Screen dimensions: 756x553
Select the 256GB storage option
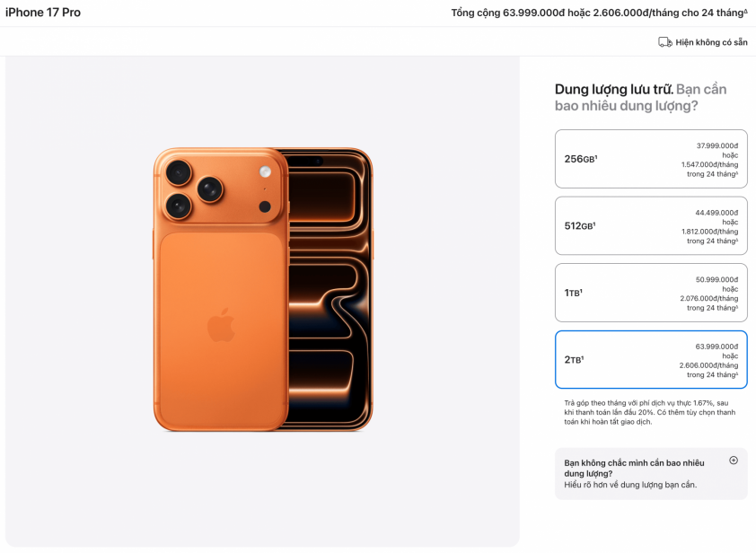click(x=650, y=159)
